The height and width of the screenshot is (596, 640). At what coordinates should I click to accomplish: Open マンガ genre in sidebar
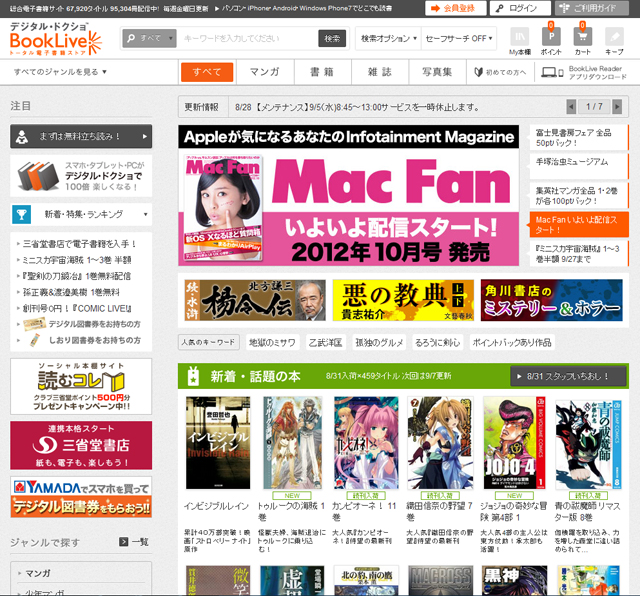(x=38, y=573)
